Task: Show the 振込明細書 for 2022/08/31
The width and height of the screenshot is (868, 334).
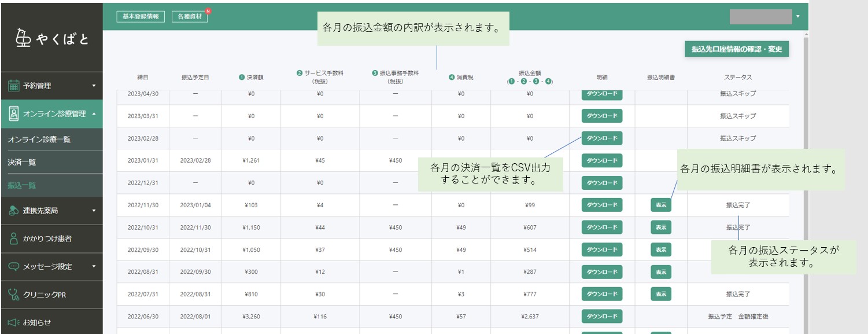Action: click(x=661, y=272)
